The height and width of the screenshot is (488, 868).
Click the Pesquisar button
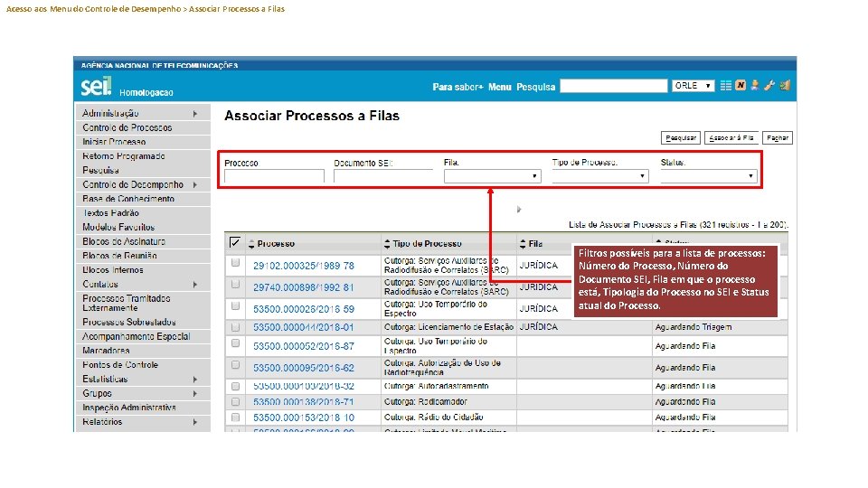click(680, 137)
